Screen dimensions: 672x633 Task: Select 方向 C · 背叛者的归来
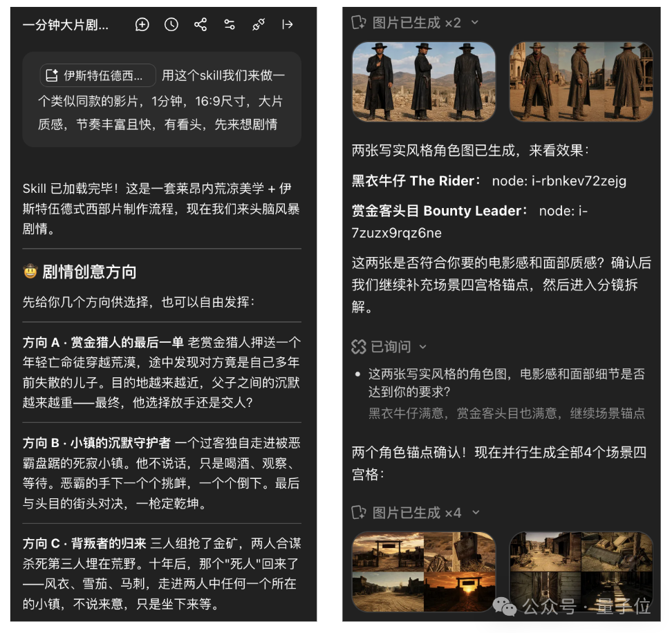coord(84,543)
